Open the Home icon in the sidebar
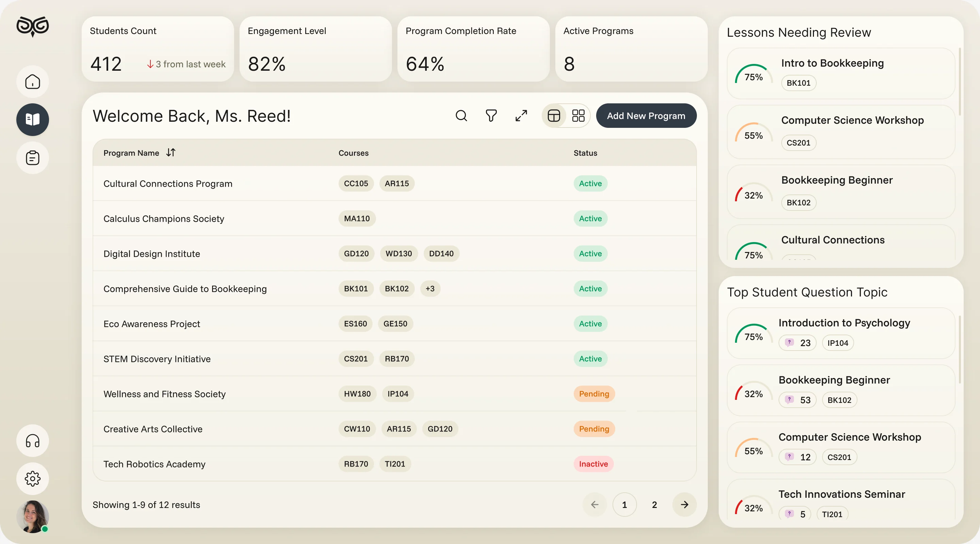 [33, 82]
